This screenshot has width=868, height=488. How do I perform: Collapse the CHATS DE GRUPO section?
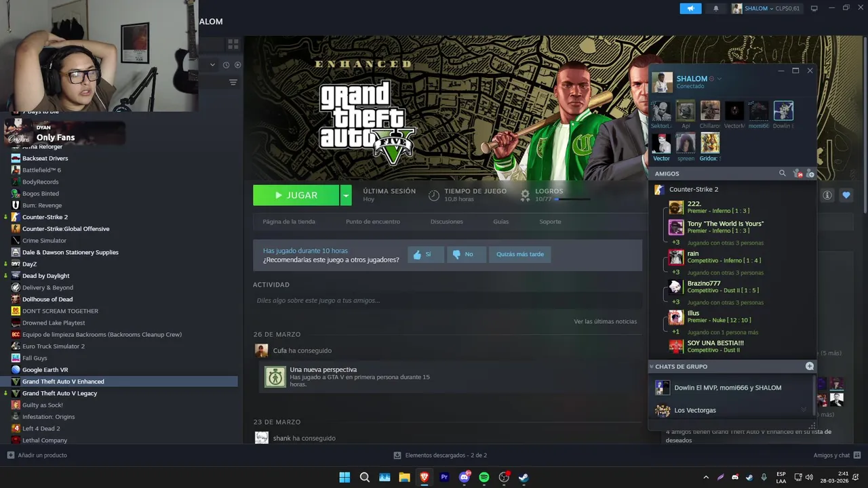click(652, 367)
